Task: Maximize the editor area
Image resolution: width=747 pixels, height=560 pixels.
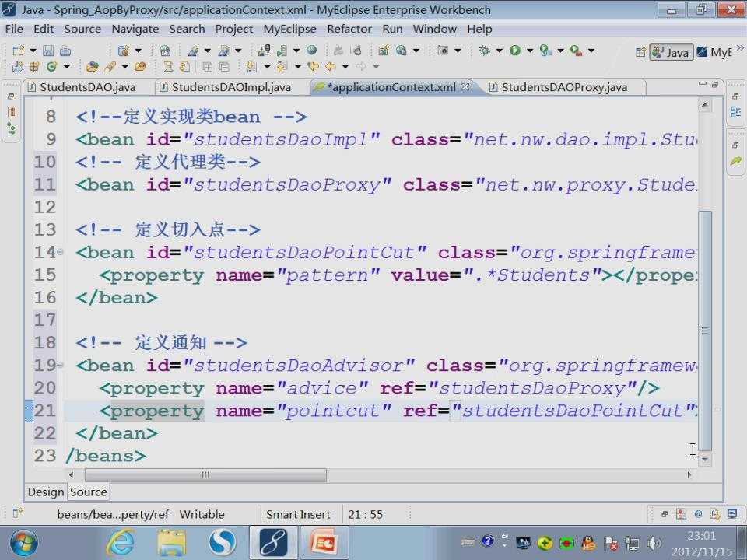Action: pyautogui.click(x=715, y=84)
